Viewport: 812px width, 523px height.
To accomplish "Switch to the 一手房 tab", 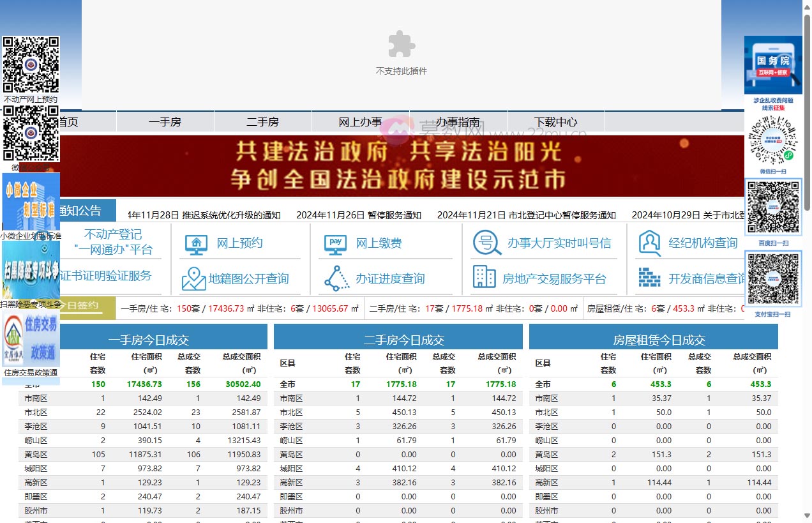I will 165,121.
